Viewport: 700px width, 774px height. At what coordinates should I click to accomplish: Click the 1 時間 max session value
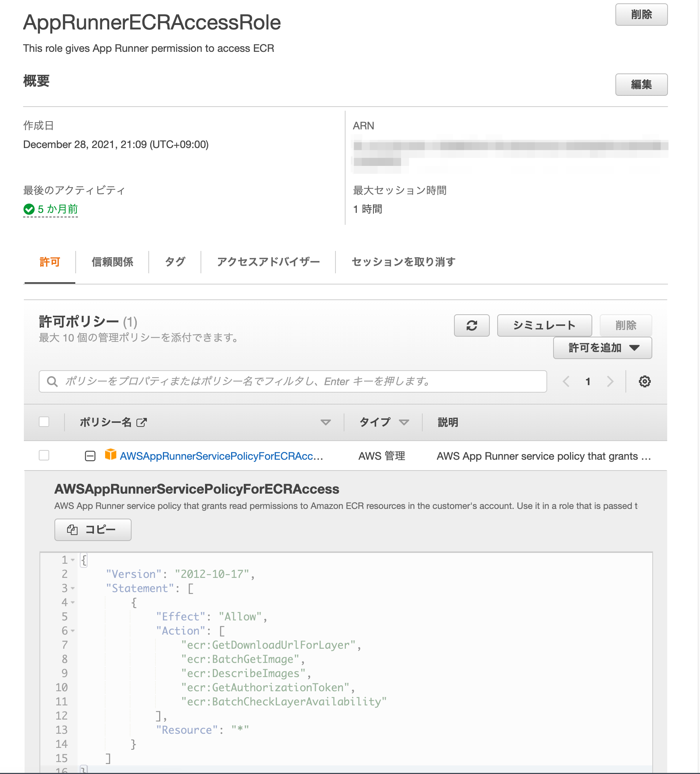pos(367,209)
